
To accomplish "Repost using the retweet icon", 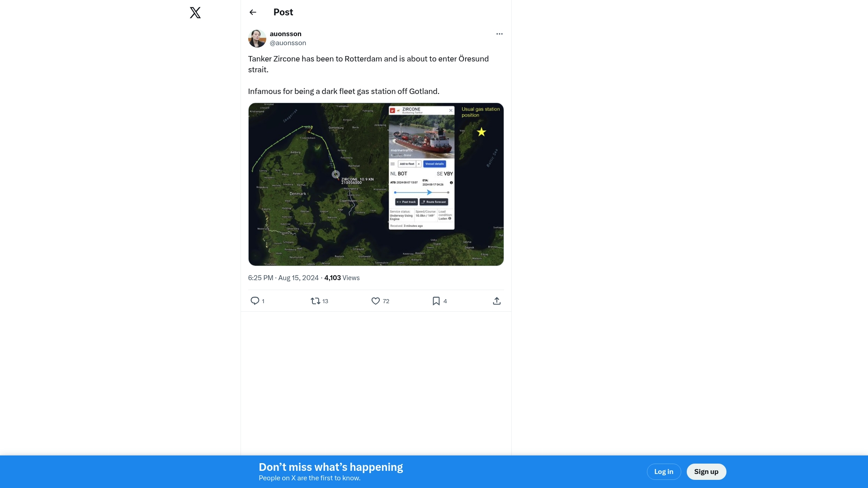I will click(316, 301).
